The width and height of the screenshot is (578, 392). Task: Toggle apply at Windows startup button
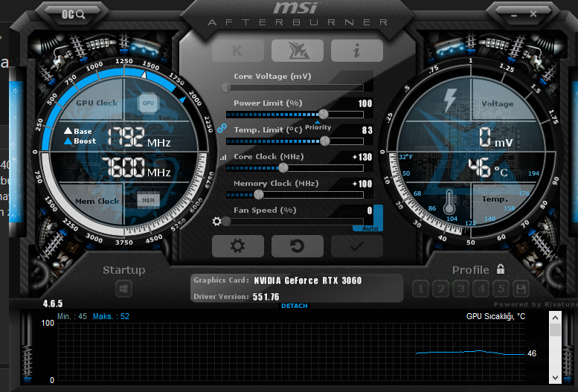[123, 289]
